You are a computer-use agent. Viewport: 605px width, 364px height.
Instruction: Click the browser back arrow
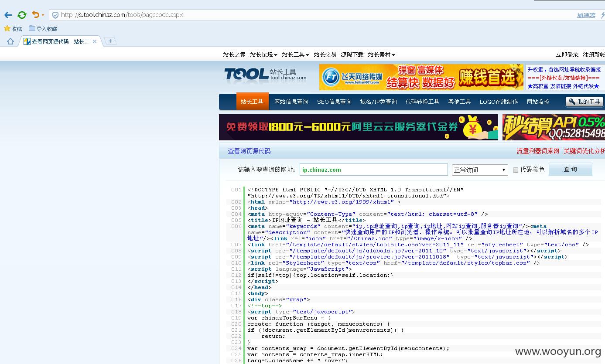(8, 15)
